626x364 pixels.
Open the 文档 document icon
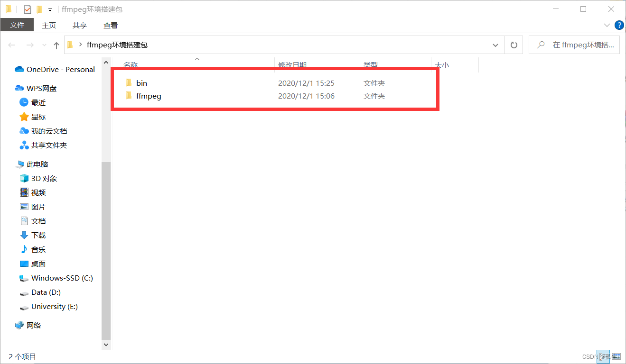tap(24, 221)
